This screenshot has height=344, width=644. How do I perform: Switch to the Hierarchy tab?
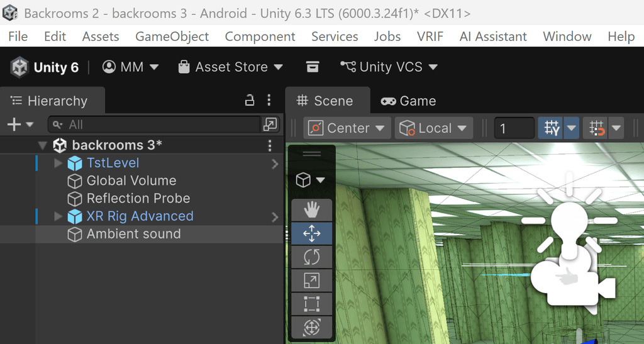(53, 101)
